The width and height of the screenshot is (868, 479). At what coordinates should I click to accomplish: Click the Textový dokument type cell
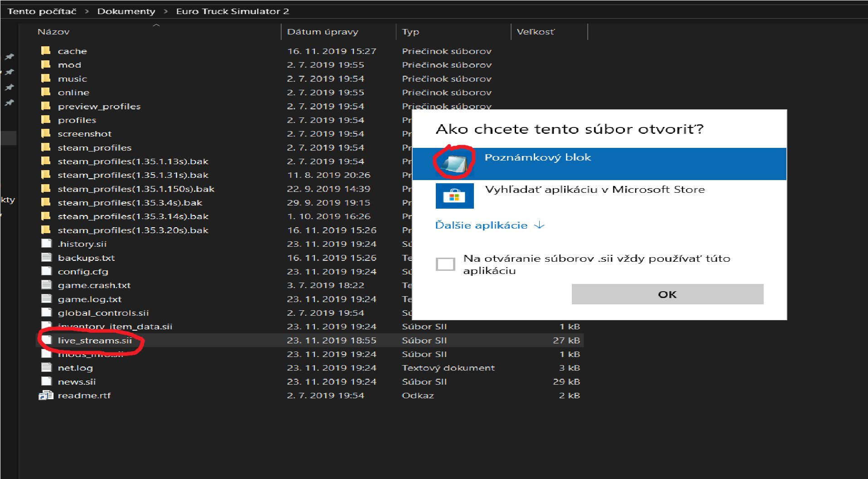pos(448,367)
